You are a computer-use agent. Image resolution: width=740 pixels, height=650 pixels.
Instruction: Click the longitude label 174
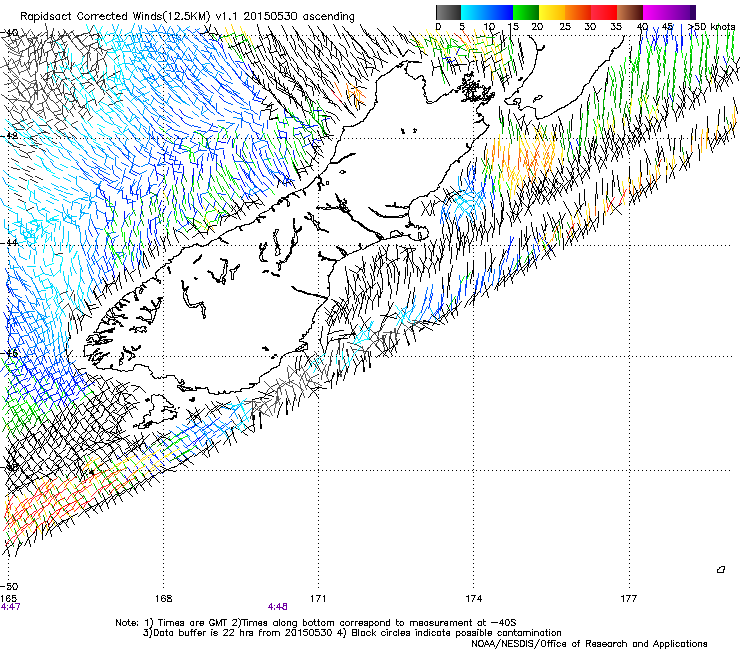point(473,599)
